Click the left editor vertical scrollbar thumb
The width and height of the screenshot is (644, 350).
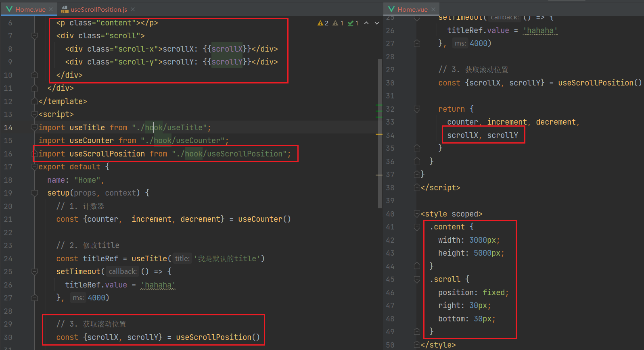click(x=380, y=133)
